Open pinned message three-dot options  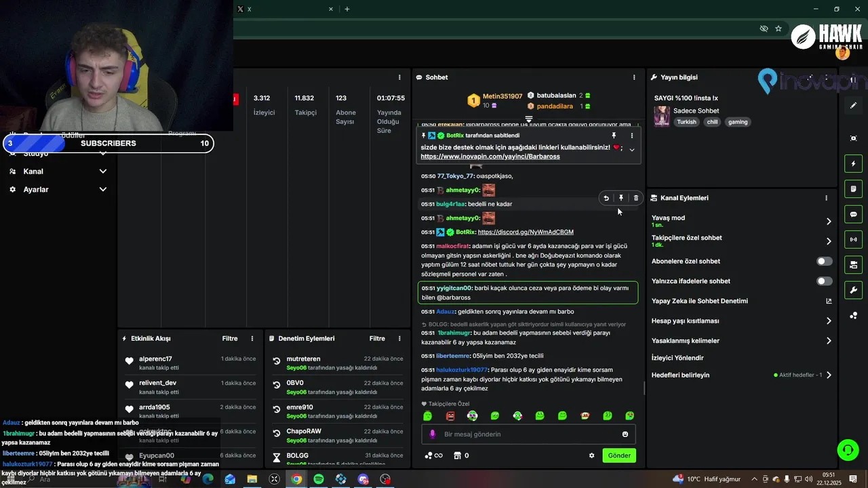click(632, 136)
